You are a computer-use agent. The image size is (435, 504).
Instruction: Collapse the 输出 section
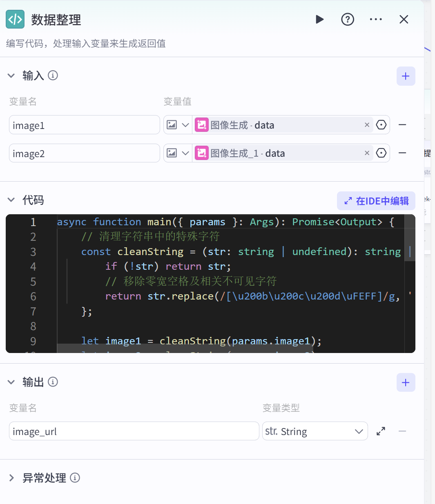tap(11, 382)
